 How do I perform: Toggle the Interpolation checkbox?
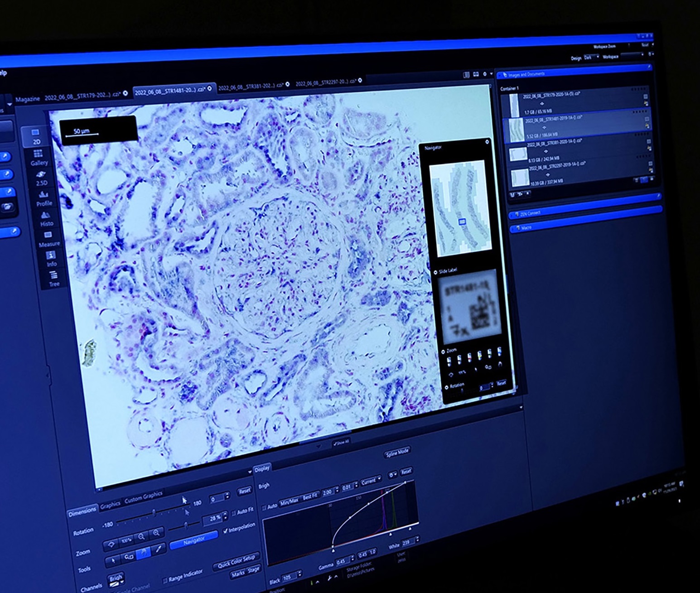pyautogui.click(x=226, y=531)
